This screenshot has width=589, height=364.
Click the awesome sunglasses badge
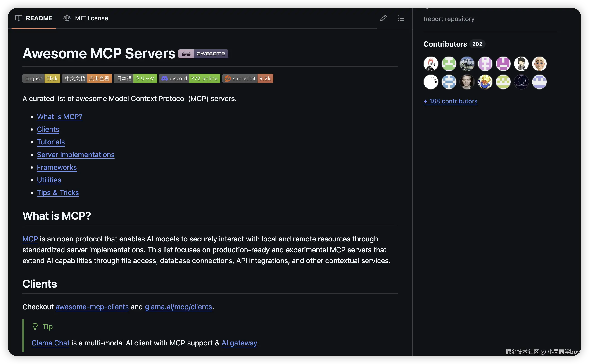(203, 53)
